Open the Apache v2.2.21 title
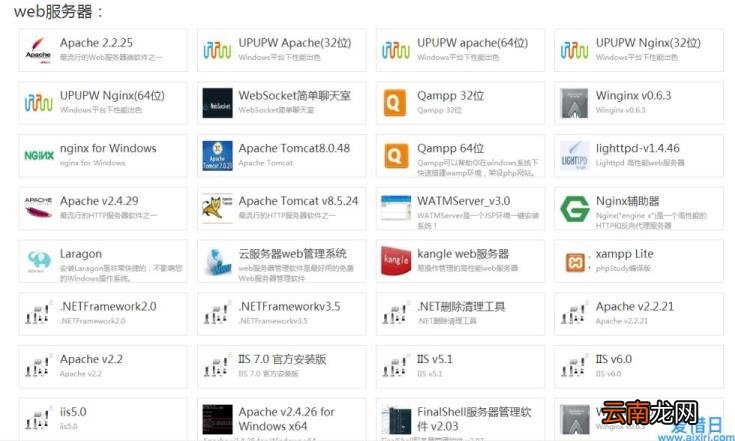This screenshot has height=441, width=735. [635, 306]
